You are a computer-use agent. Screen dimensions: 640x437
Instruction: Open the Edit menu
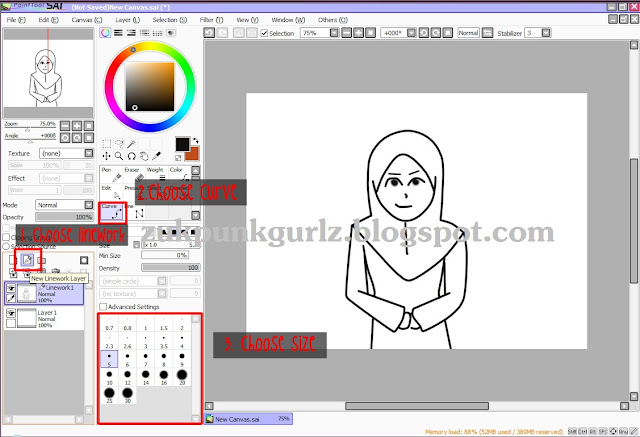[49, 20]
